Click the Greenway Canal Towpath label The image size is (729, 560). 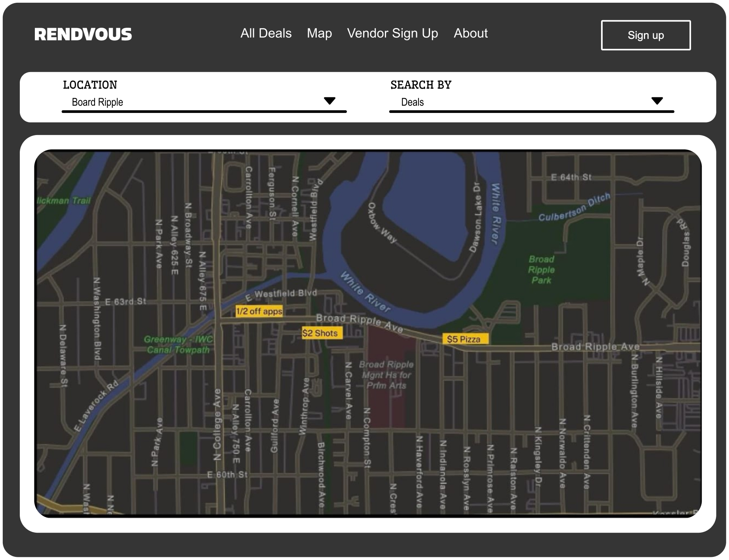[178, 345]
